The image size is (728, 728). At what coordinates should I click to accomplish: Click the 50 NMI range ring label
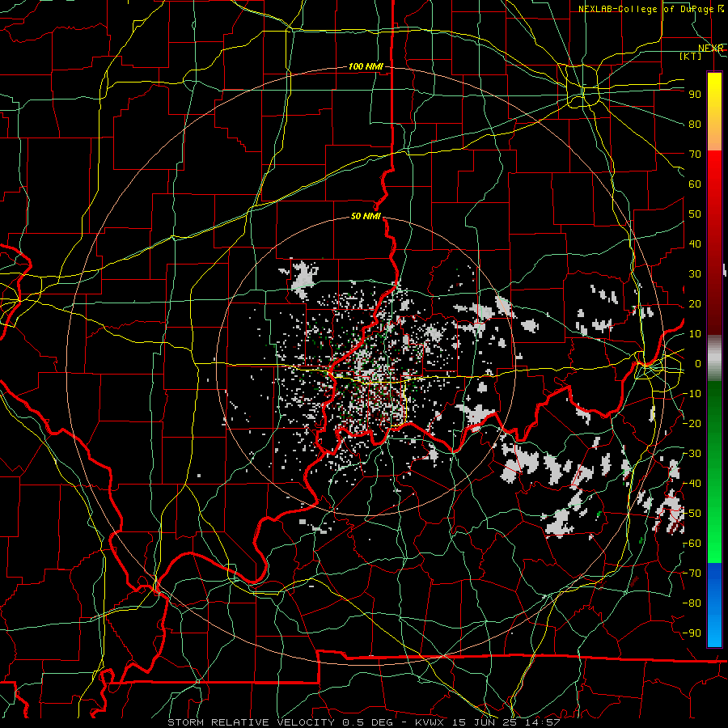[366, 216]
